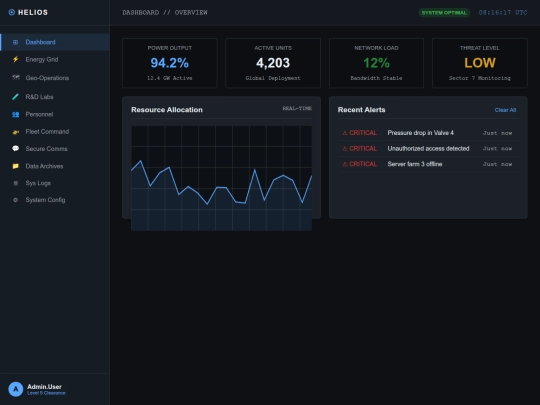Select the Network Load 12% card
This screenshot has height=405, width=540.
click(376, 63)
